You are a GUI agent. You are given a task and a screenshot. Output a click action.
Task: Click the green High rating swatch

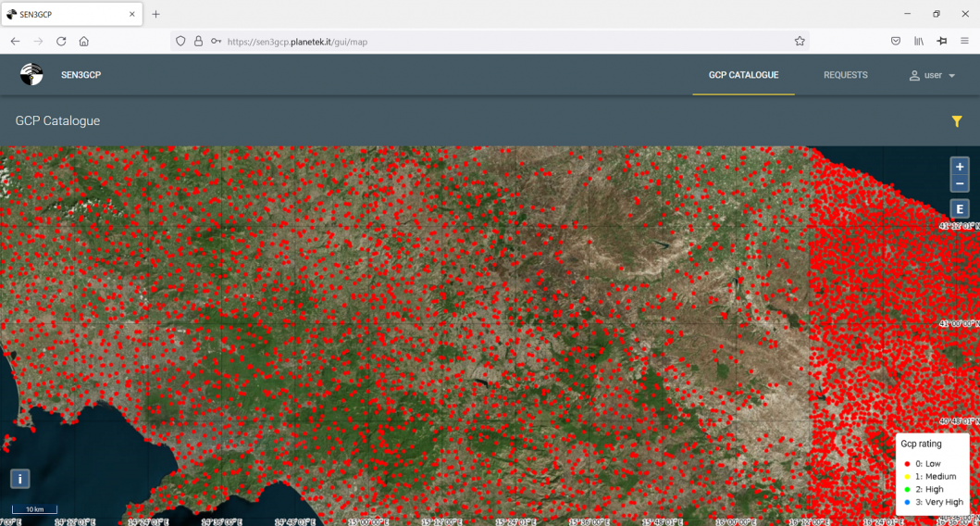907,490
